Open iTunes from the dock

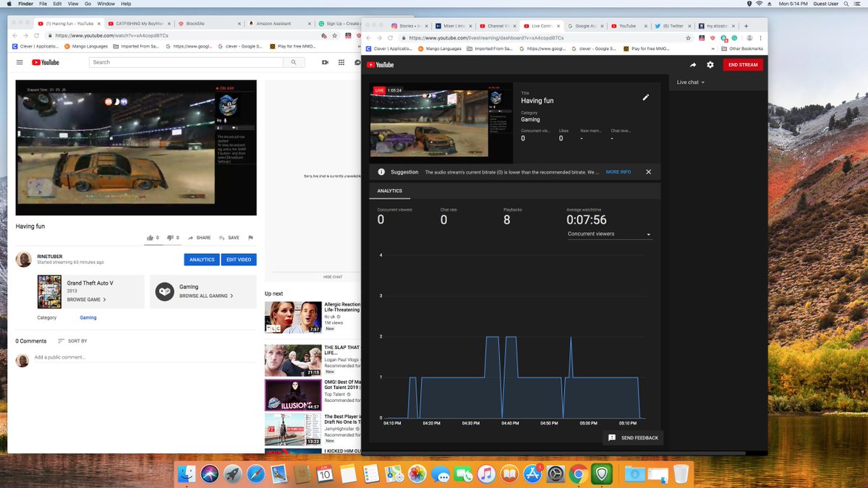(486, 474)
